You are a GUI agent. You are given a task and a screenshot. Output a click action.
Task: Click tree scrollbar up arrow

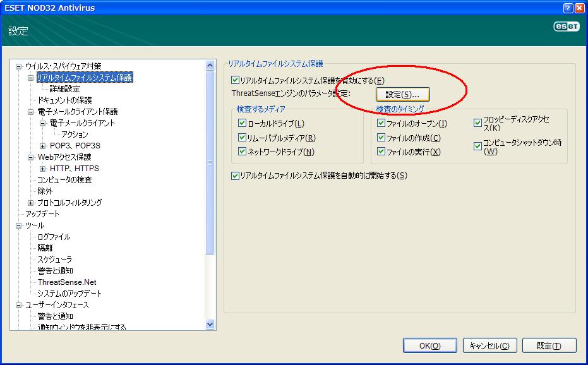pos(210,65)
